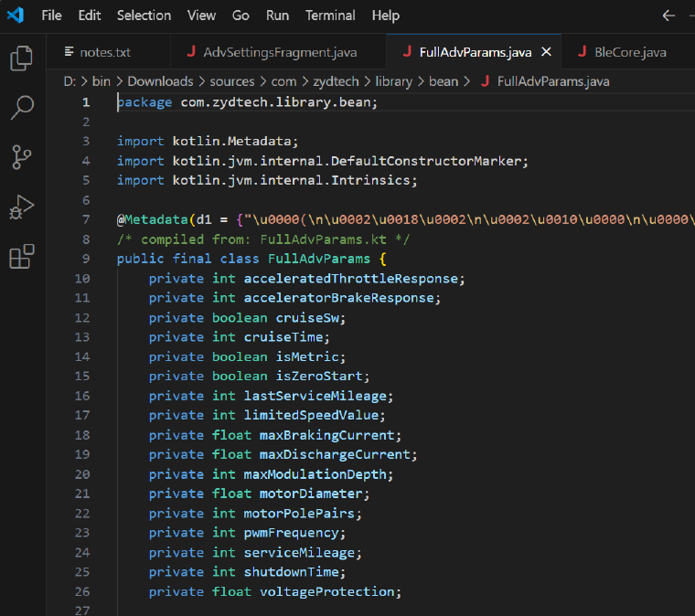The height and width of the screenshot is (616, 695).
Task: Click the Downloads breadcrumb segment
Action: [x=160, y=81]
